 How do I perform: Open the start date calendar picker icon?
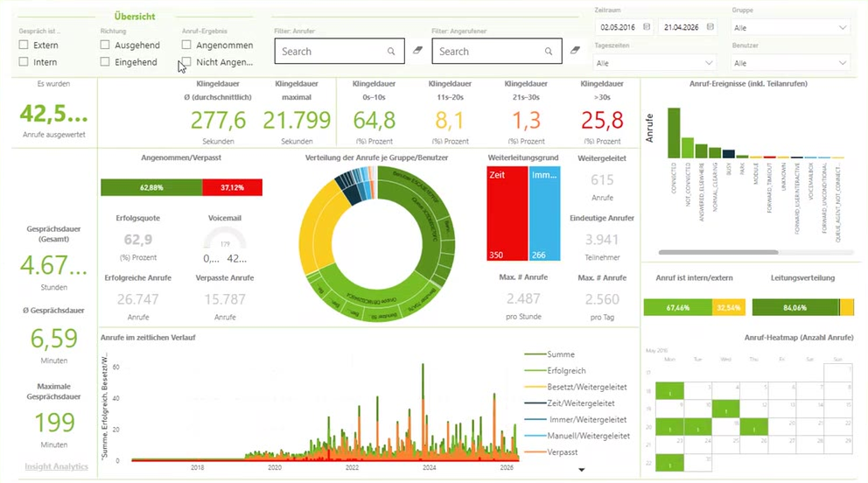click(x=646, y=26)
